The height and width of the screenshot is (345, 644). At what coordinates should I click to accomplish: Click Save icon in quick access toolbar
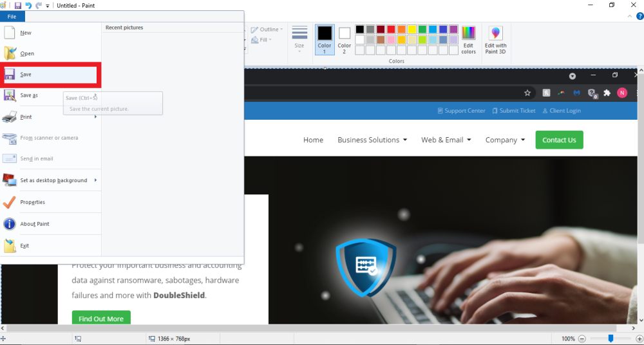point(18,5)
